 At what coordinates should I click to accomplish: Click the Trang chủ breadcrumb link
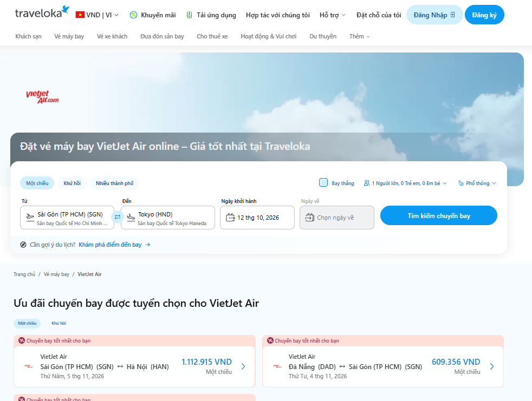pyautogui.click(x=24, y=274)
